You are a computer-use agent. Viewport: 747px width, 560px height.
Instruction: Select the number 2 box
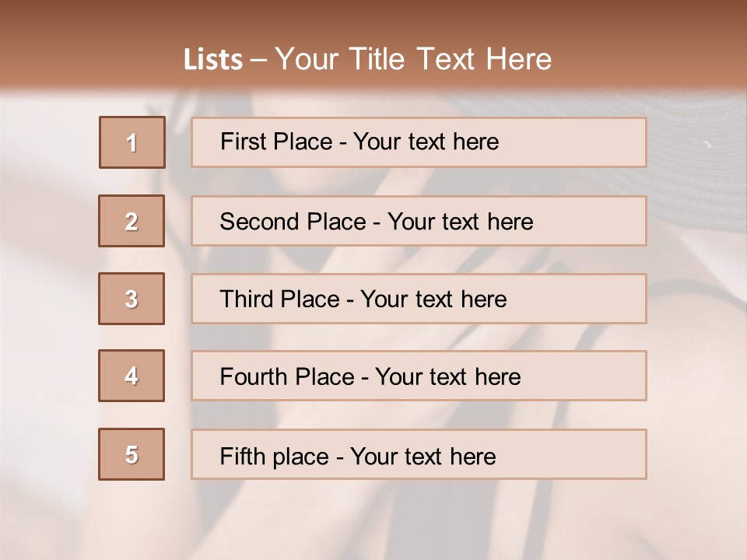(x=132, y=221)
